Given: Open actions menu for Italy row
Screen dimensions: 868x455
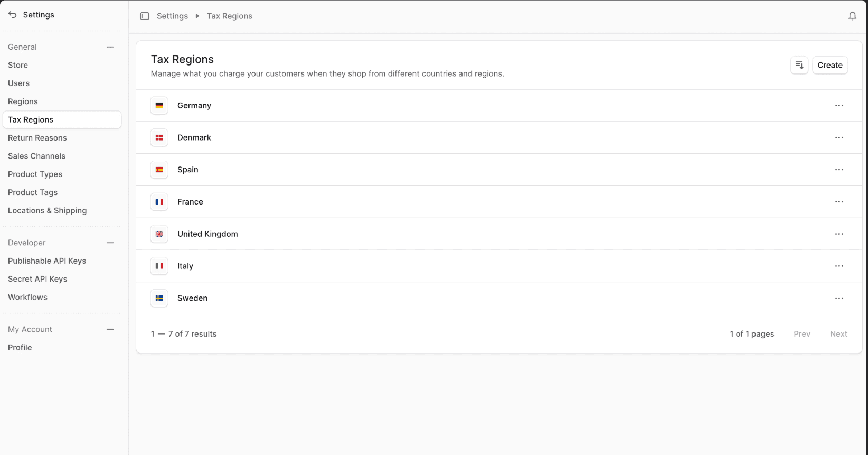Looking at the screenshot, I should (839, 266).
